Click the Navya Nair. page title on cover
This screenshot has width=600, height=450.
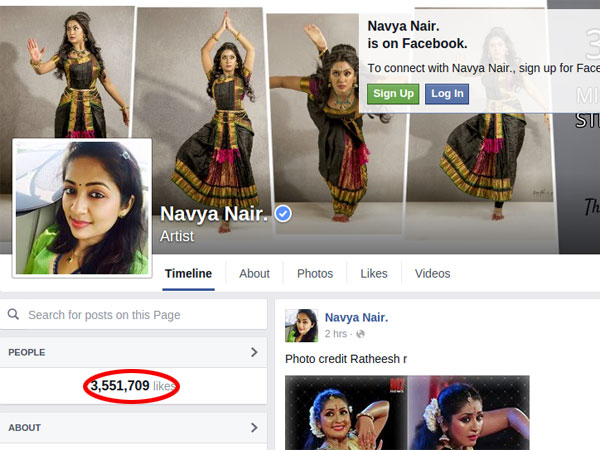[214, 214]
